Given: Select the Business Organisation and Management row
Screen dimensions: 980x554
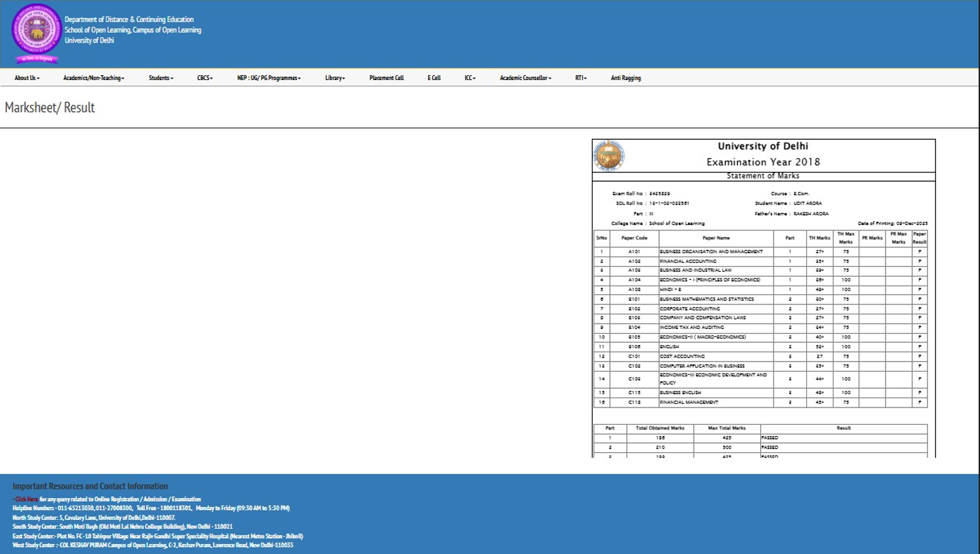Looking at the screenshot, I should [711, 252].
